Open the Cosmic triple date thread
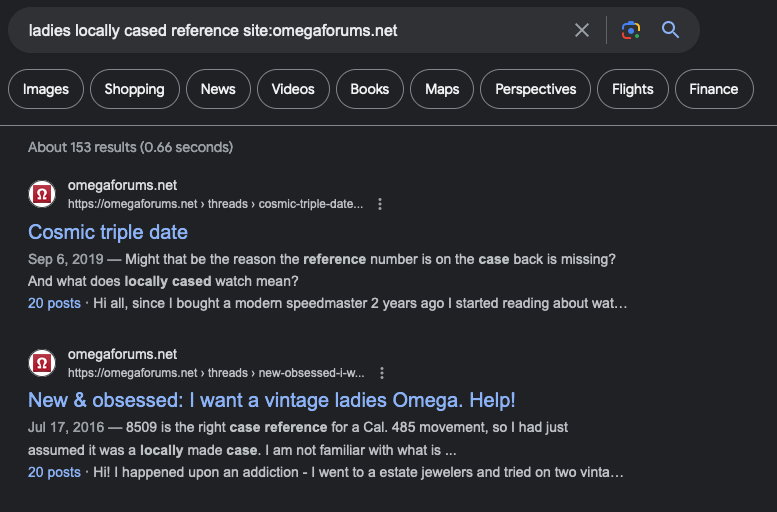777x512 pixels. tap(108, 232)
